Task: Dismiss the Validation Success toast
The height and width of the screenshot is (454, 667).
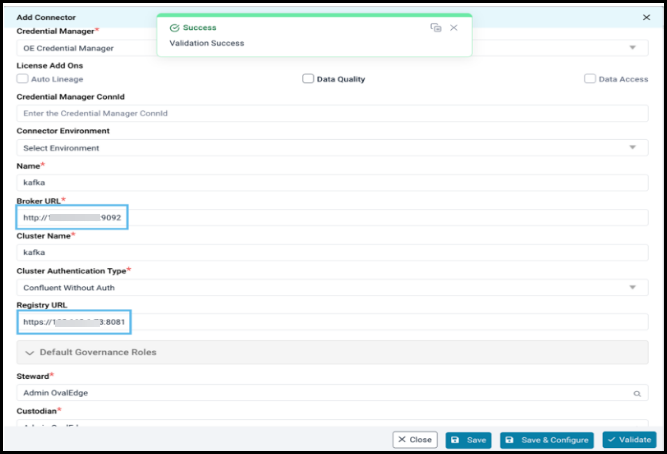Action: [x=454, y=28]
